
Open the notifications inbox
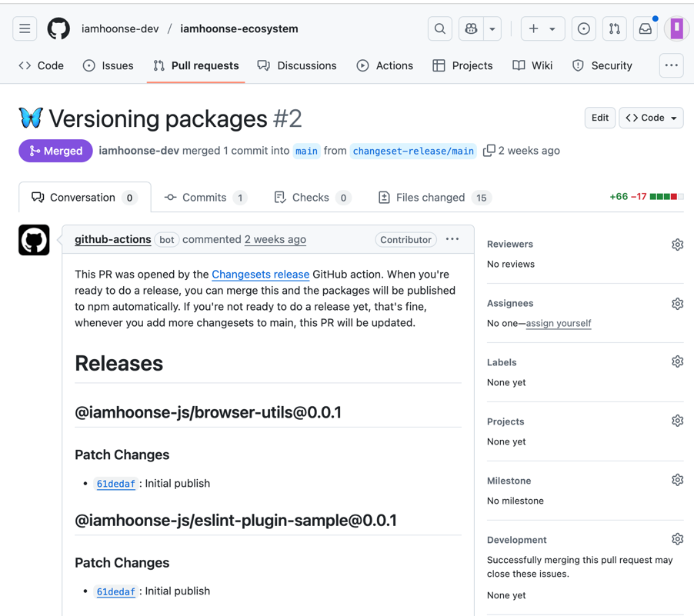pyautogui.click(x=646, y=28)
